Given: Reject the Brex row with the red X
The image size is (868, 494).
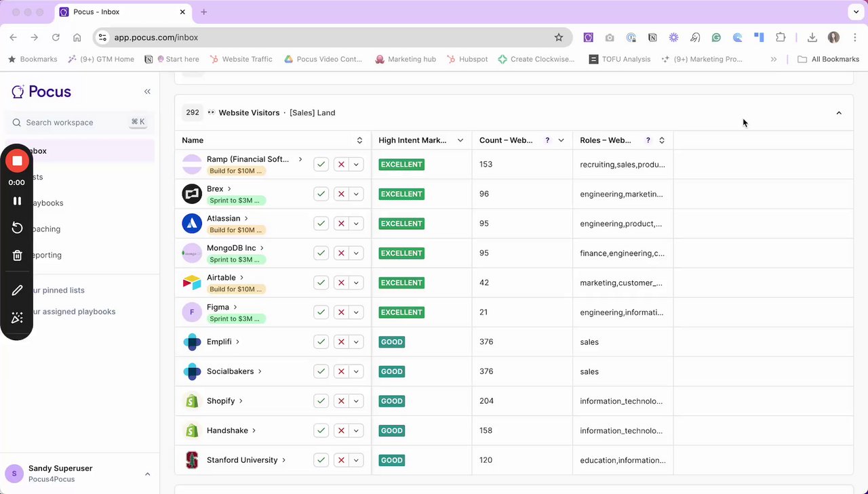Looking at the screenshot, I should (341, 194).
